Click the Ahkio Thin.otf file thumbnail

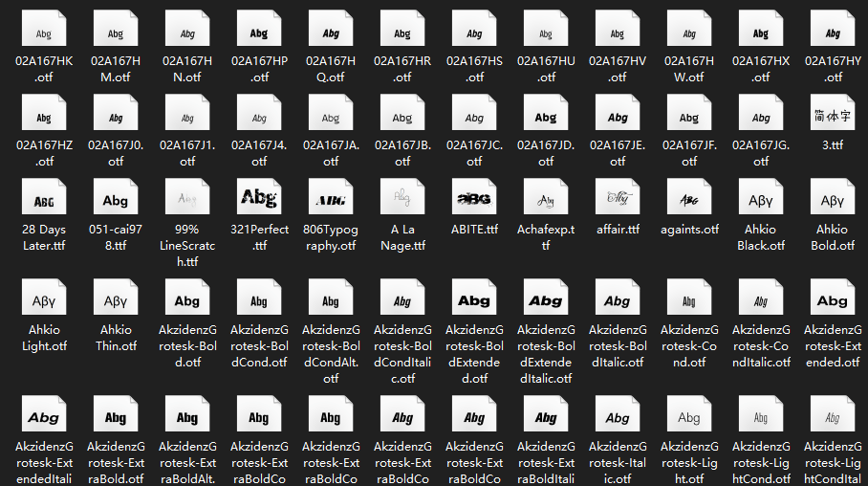(x=116, y=298)
